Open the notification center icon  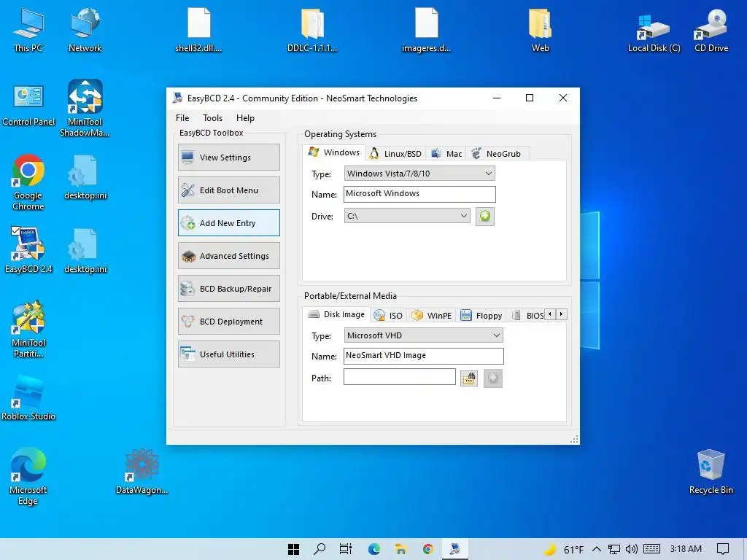point(723,549)
